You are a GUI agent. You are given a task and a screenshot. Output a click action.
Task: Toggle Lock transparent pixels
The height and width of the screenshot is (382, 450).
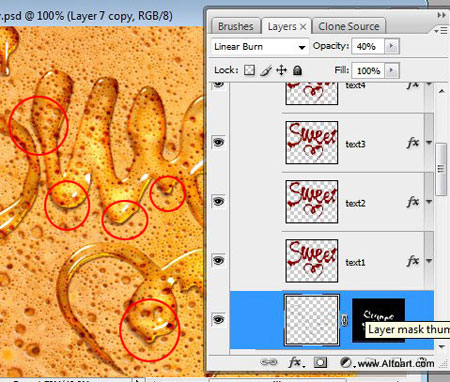click(x=249, y=70)
